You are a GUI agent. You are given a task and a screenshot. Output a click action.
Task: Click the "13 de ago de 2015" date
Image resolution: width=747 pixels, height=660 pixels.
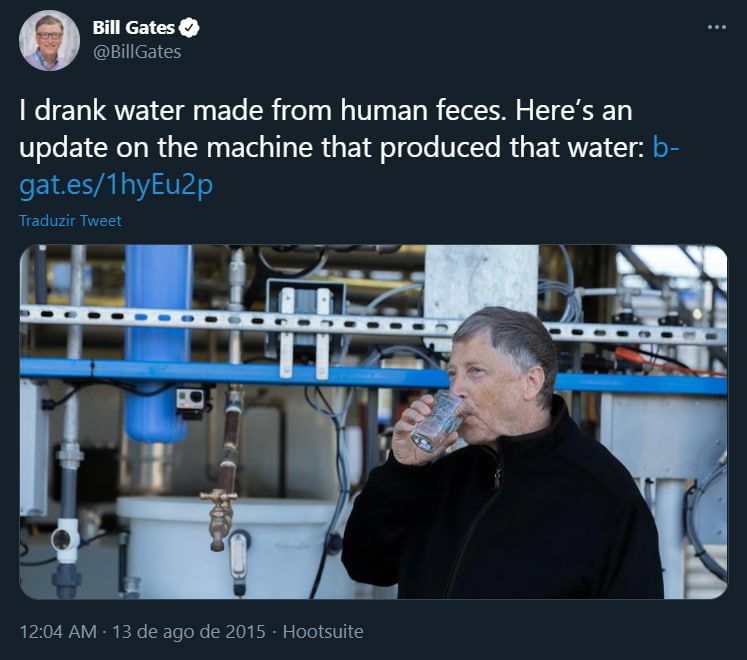point(189,632)
